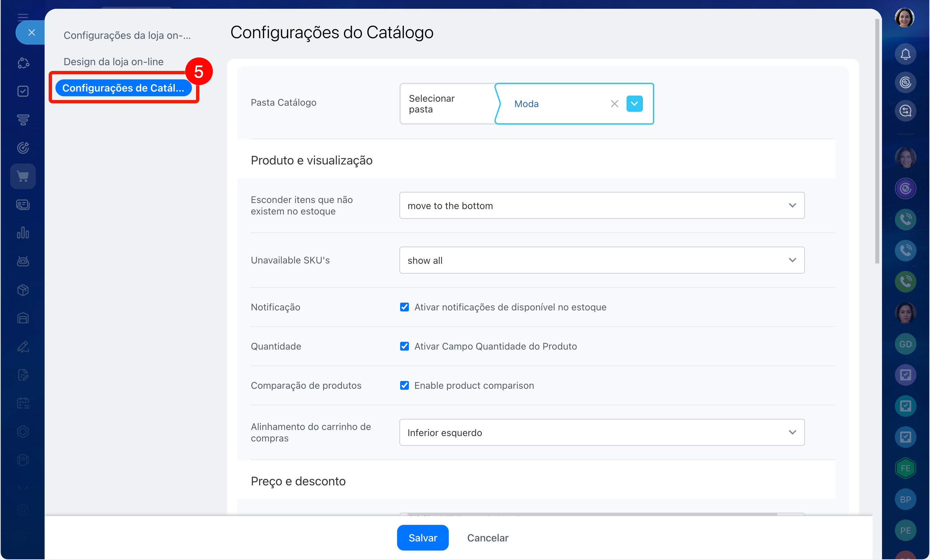Open the tasks checkmark sidebar icon
Viewport: 930px width, 560px height.
pyautogui.click(x=23, y=91)
